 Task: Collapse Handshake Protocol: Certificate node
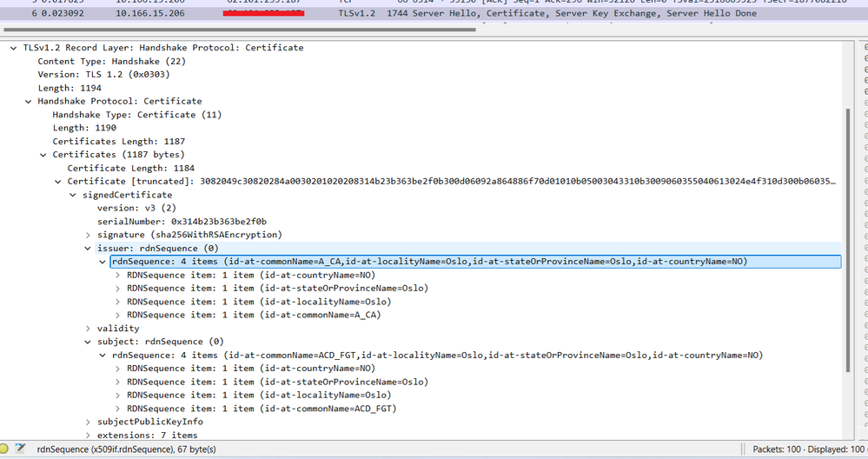point(28,102)
